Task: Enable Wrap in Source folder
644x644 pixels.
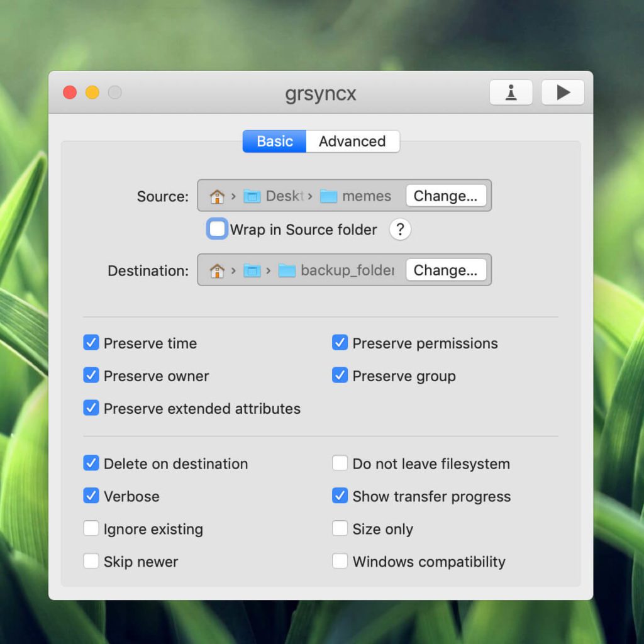Action: pyautogui.click(x=216, y=229)
